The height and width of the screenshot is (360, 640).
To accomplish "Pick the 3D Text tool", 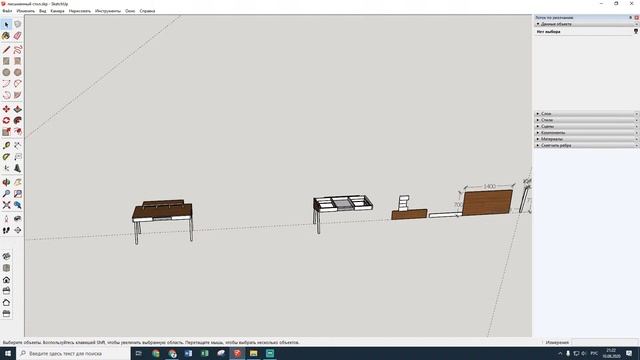I will (x=18, y=168).
